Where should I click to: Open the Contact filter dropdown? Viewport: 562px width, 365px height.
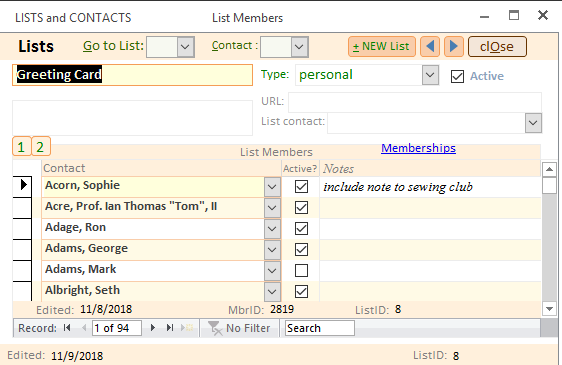click(299, 47)
